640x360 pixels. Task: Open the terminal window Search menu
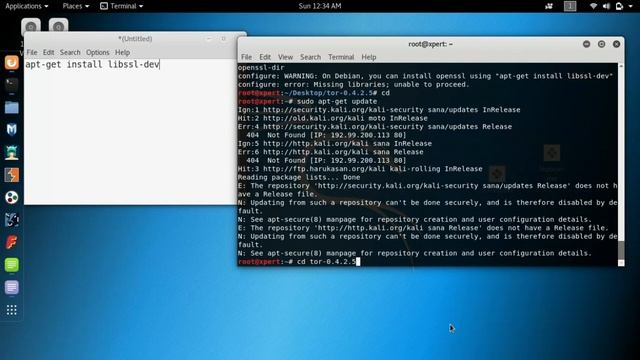(311, 57)
